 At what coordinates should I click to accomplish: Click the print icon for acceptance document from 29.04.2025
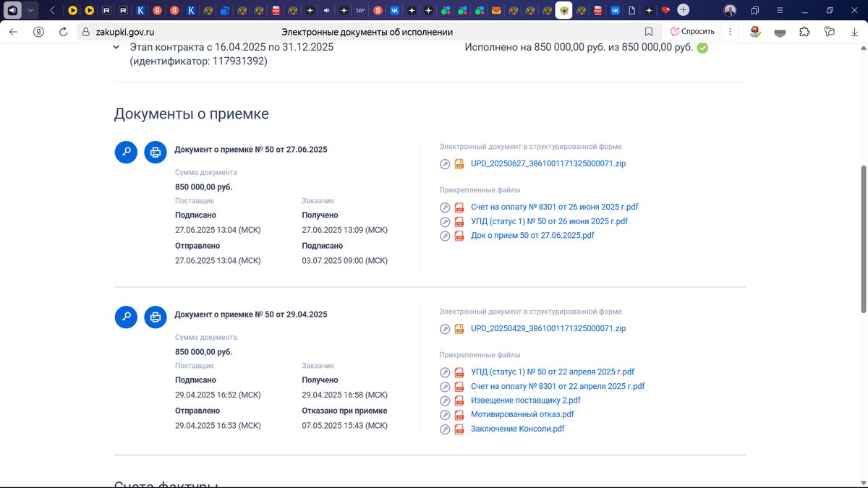point(155,317)
